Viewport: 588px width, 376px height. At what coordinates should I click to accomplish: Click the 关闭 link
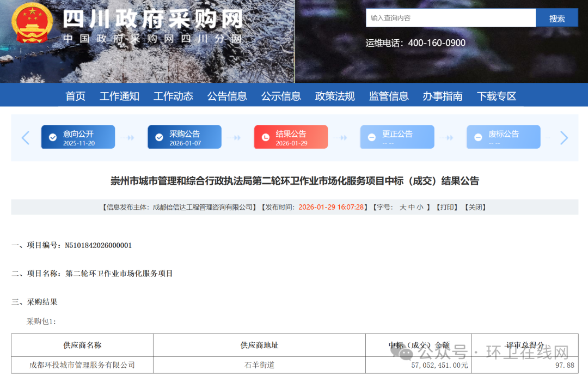(475, 207)
